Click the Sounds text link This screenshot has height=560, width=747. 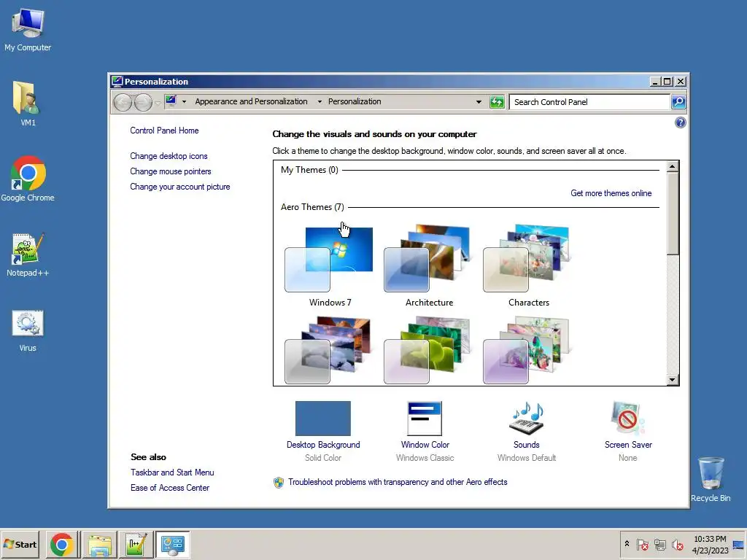point(527,445)
